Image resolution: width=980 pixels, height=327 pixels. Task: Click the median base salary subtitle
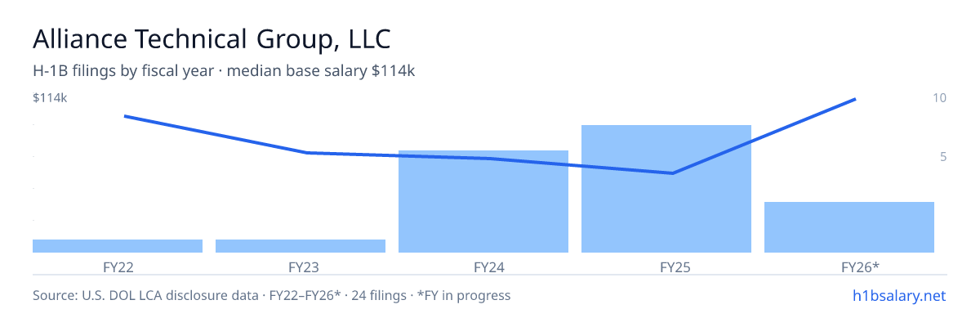click(224, 71)
